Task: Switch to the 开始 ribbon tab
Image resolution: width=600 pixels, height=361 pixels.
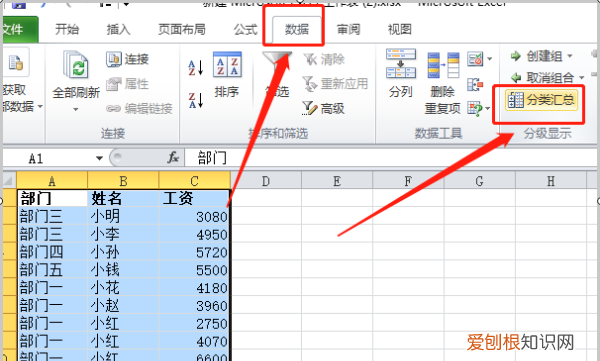Action: 67,29
